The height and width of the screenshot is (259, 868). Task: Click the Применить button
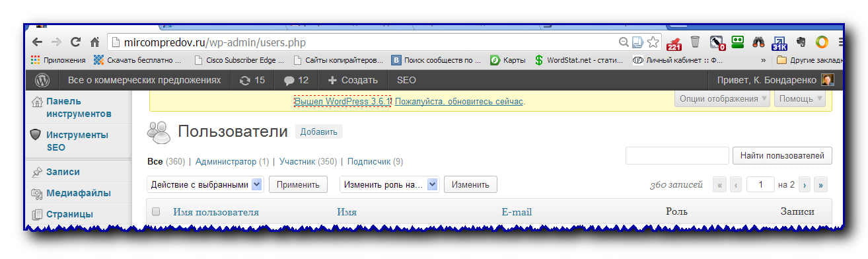(298, 184)
